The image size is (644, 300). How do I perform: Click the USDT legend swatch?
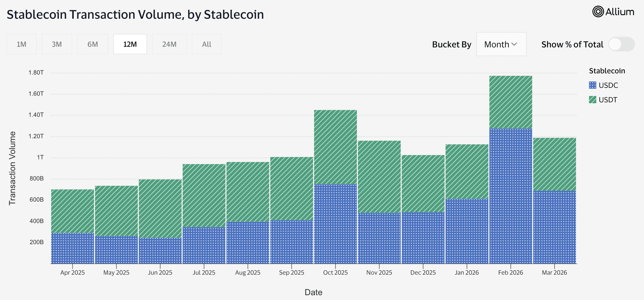pos(592,100)
